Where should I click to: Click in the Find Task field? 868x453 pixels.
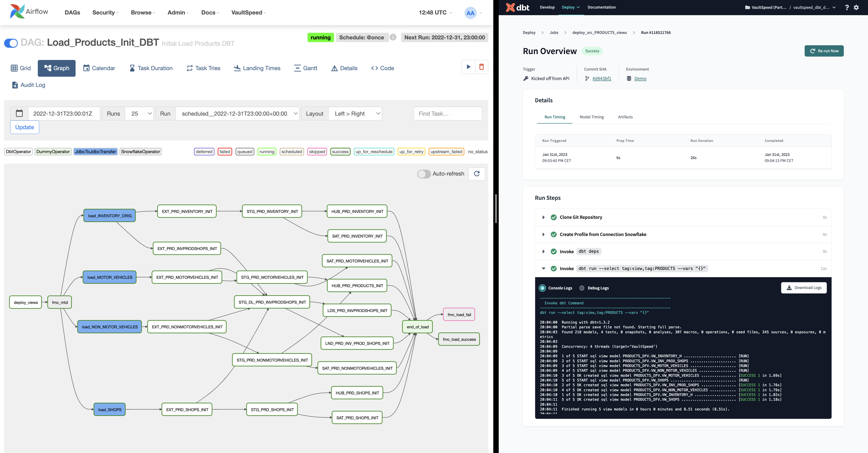(x=448, y=114)
